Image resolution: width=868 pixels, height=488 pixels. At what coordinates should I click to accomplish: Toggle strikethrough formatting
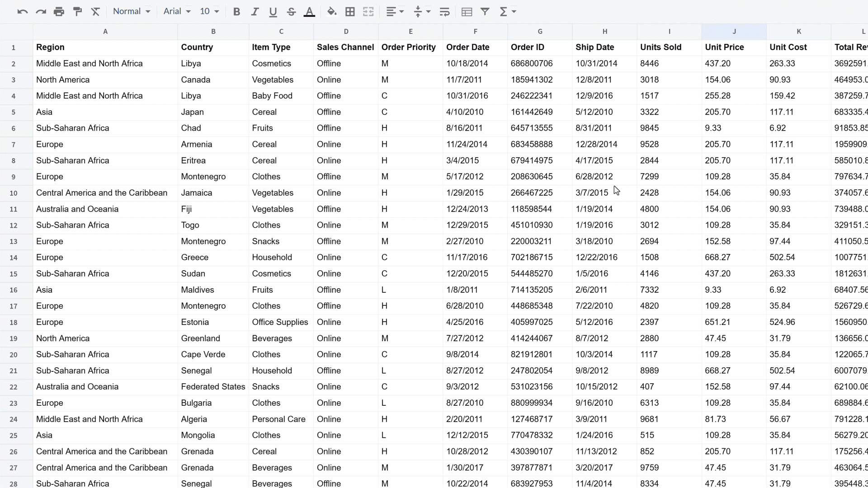pyautogui.click(x=291, y=12)
